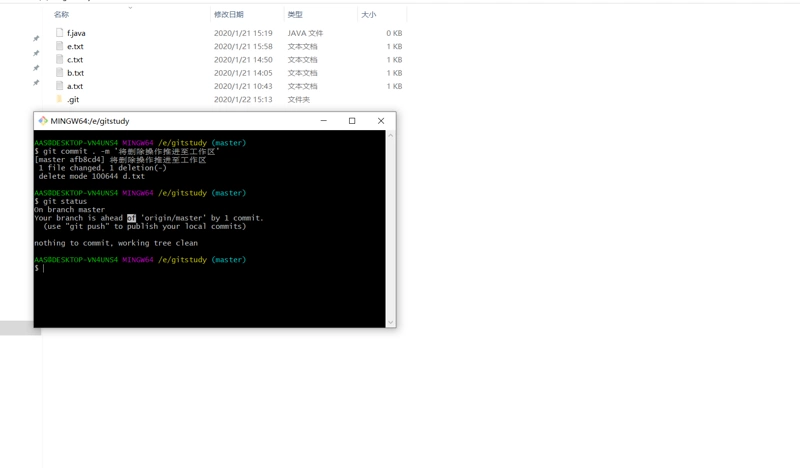This screenshot has height=468, width=800.
Task: Select the f.java file icon
Action: click(60, 33)
